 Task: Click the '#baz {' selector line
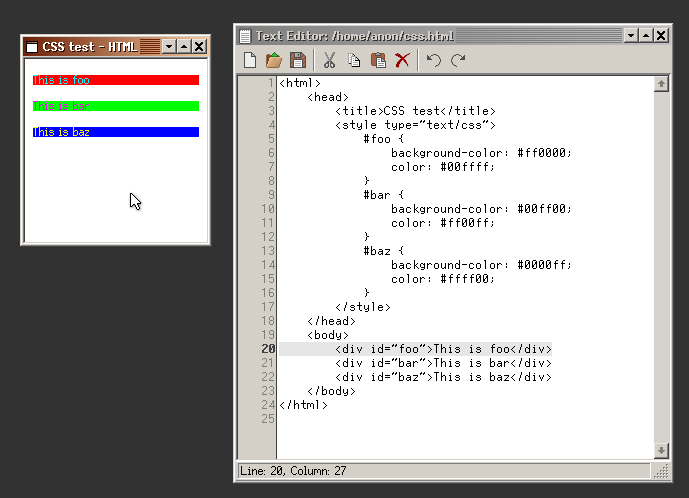[384, 251]
